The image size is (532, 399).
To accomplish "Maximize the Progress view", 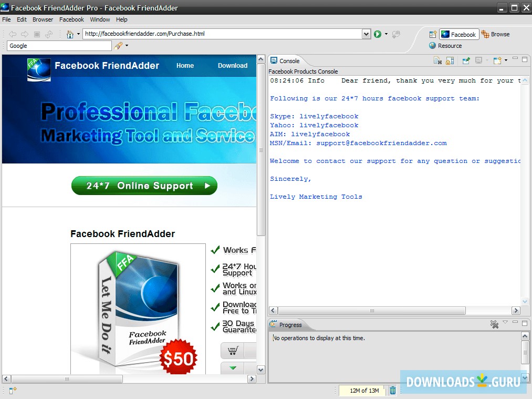I will (x=525, y=323).
